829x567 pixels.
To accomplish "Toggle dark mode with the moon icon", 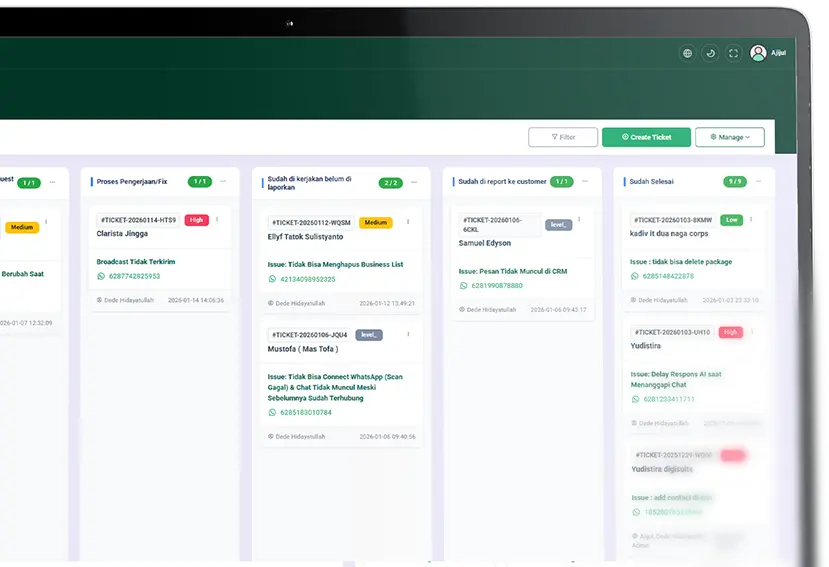I will [710, 53].
